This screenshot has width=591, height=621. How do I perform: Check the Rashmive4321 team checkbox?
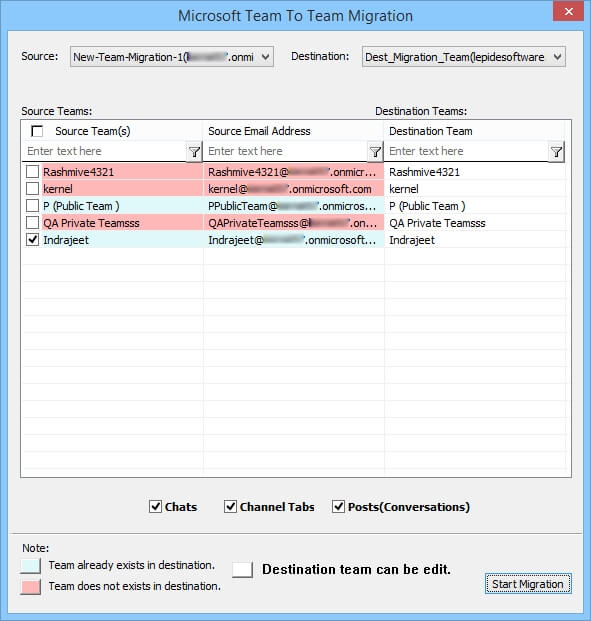pos(32,172)
